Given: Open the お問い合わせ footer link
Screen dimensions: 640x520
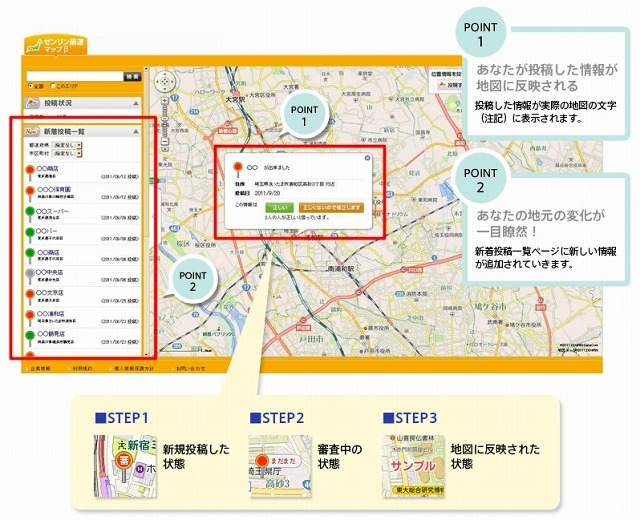Looking at the screenshot, I should pyautogui.click(x=191, y=369).
